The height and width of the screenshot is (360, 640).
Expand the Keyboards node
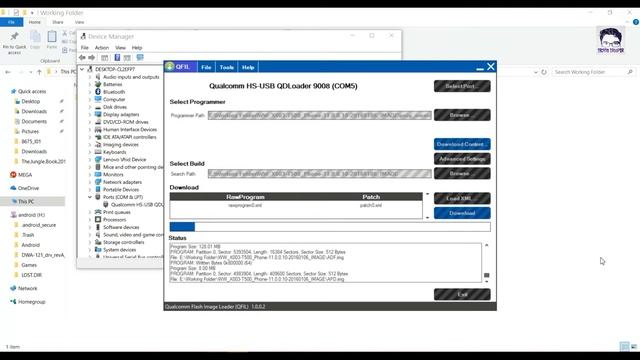tap(90, 152)
